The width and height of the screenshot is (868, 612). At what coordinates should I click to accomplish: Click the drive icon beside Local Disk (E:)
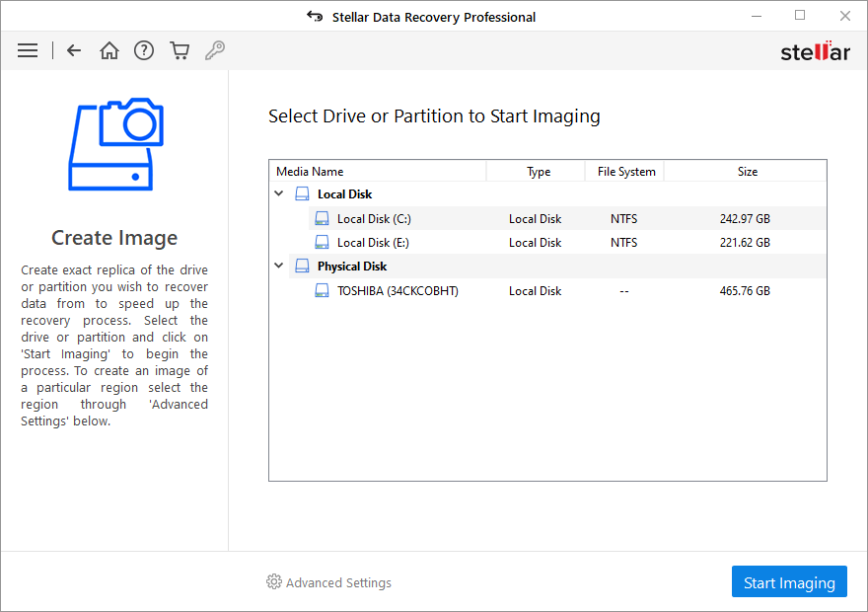point(322,243)
